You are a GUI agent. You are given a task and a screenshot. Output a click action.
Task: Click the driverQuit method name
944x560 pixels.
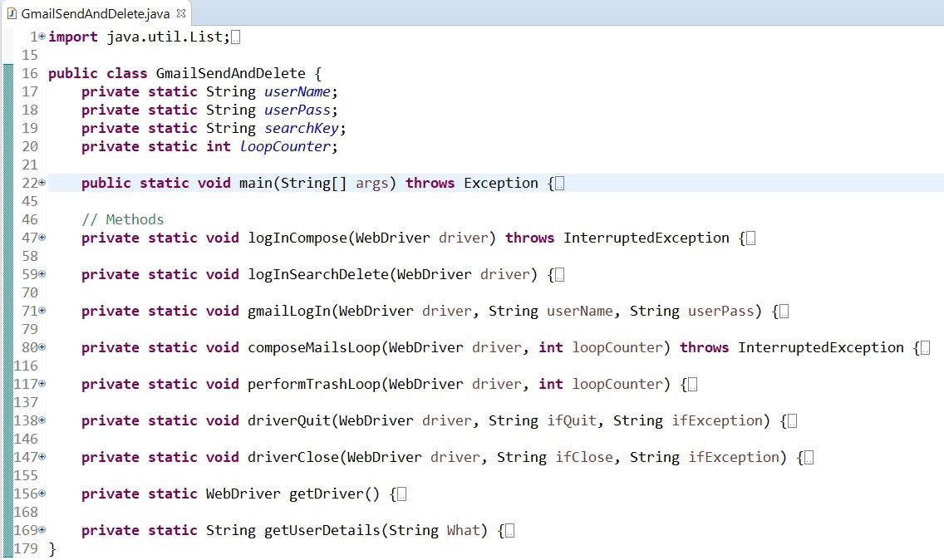click(289, 421)
